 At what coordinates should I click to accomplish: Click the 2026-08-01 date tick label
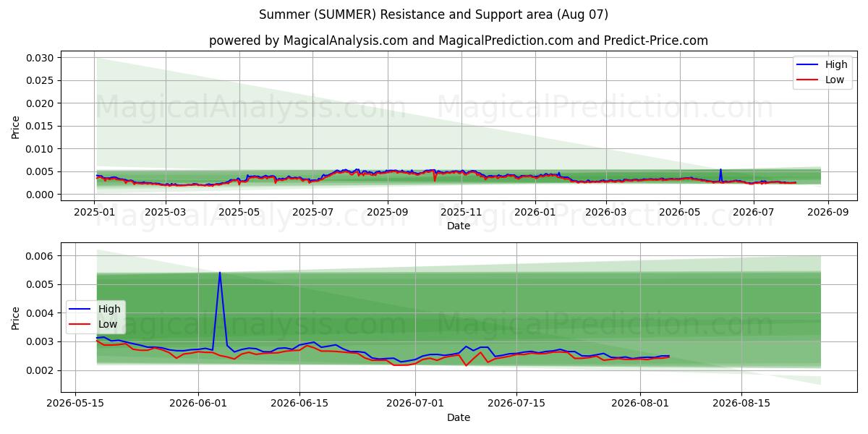[640, 404]
